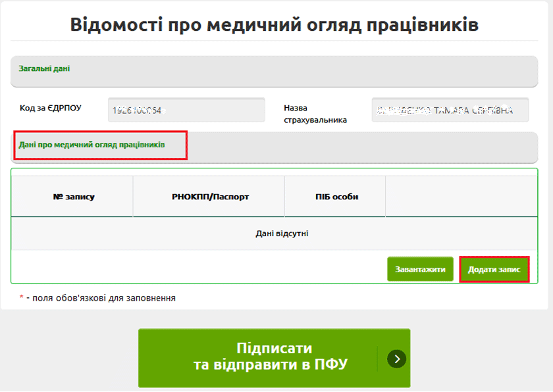553x392 pixels.
Task: Click the '№ запису' column header
Action: [73, 197]
